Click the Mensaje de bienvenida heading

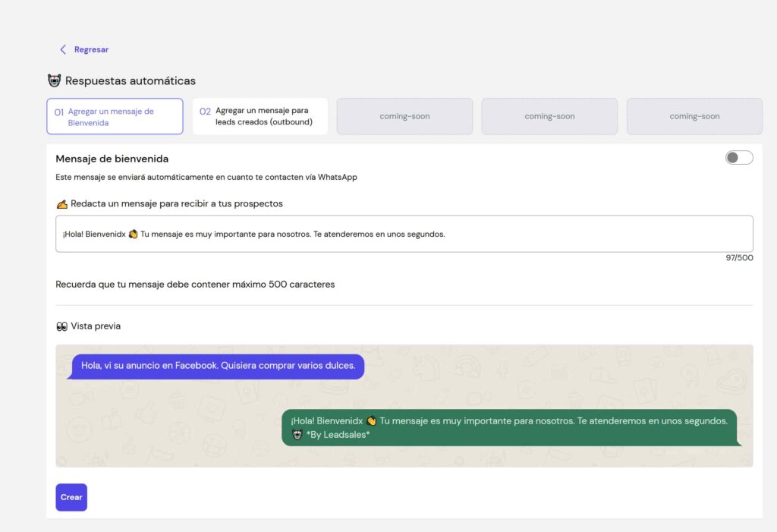pos(112,159)
